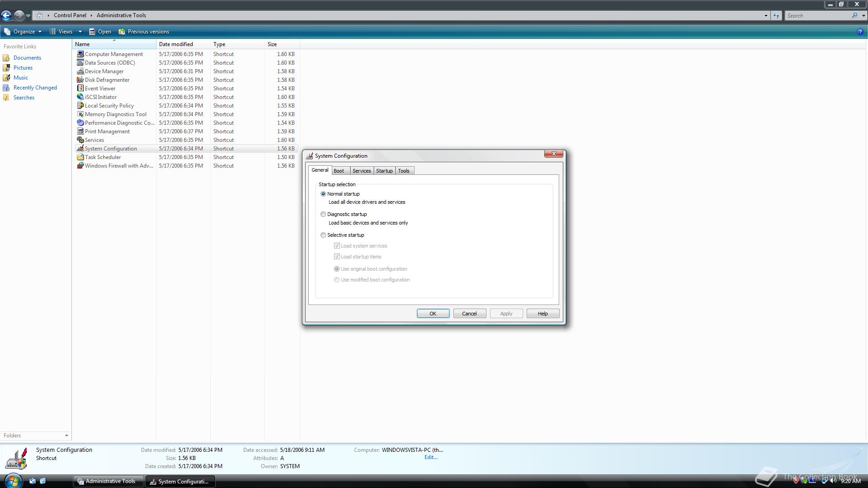Viewport: 868px width, 488px height.
Task: Click the Apply button
Action: tap(506, 314)
